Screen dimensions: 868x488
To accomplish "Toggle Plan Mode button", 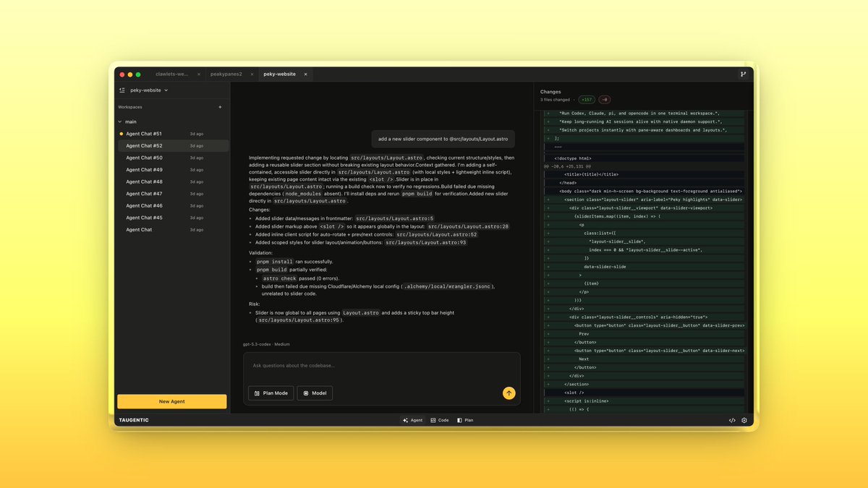I will [271, 393].
